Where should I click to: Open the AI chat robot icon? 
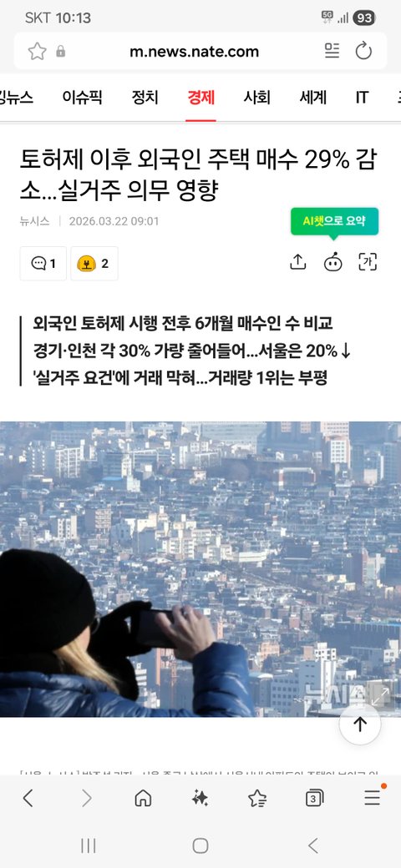click(332, 263)
